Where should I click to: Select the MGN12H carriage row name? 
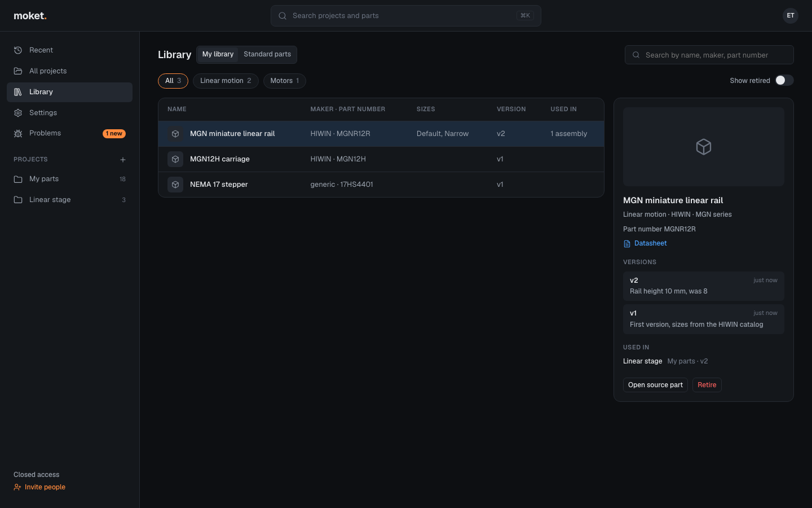tap(220, 159)
